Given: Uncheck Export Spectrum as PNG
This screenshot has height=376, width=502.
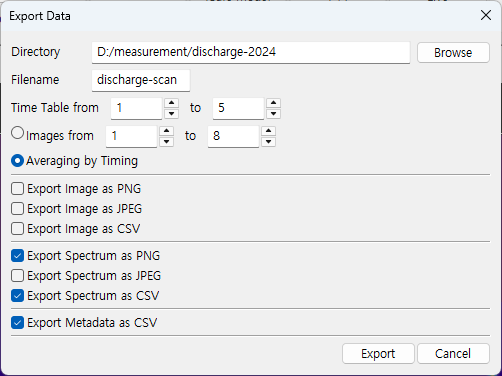Looking at the screenshot, I should pos(17,256).
